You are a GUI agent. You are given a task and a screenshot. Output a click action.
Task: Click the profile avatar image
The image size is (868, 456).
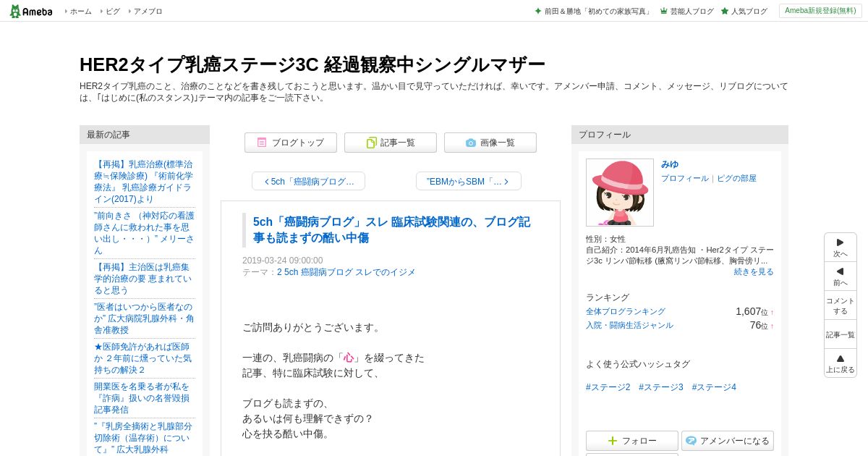click(x=620, y=193)
